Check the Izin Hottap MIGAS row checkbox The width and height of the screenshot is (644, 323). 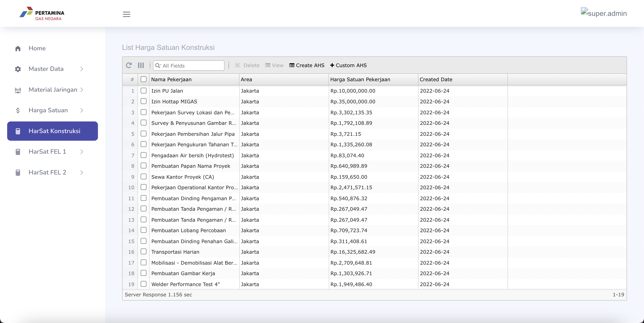click(144, 101)
